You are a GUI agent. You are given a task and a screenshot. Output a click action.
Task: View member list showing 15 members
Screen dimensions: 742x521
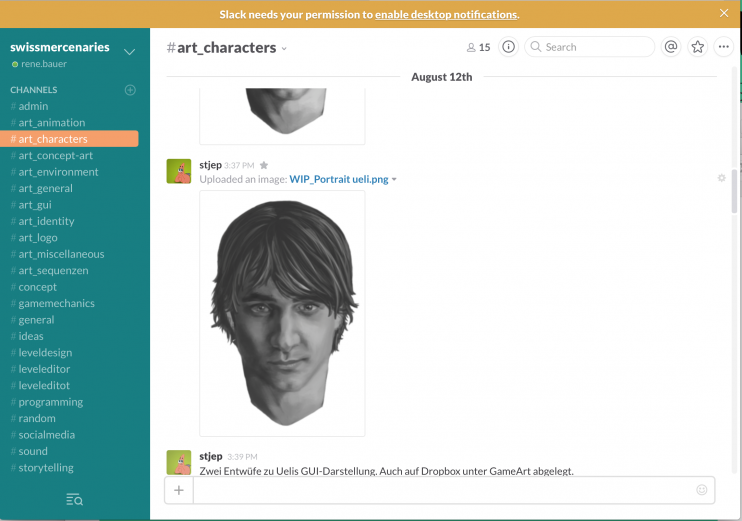click(x=479, y=47)
